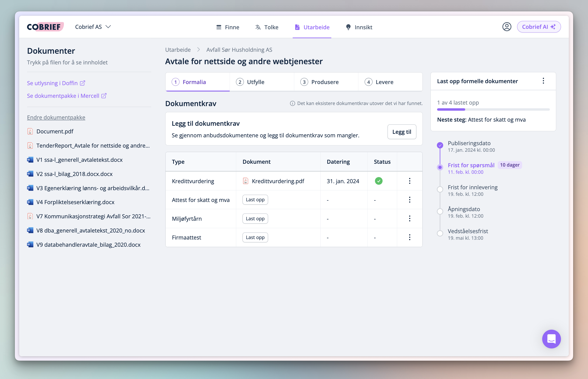Go to the Innsikt menu item
The image size is (588, 379).
pyautogui.click(x=359, y=27)
